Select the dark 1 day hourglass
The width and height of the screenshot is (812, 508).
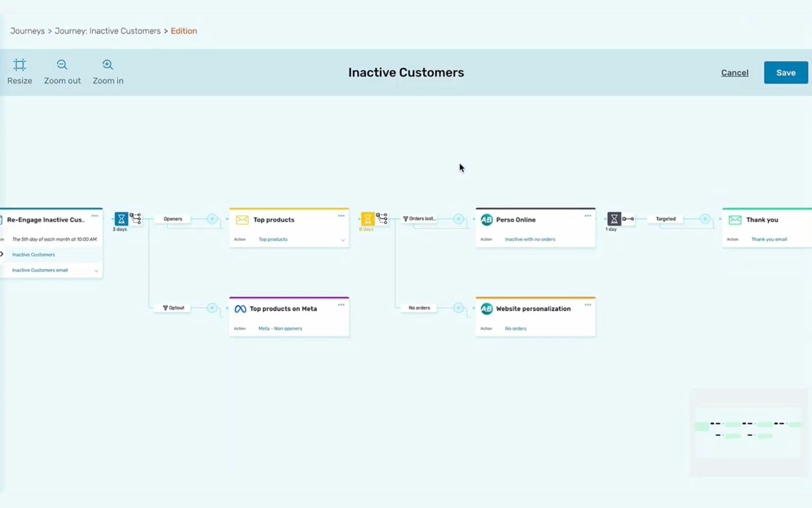point(614,219)
